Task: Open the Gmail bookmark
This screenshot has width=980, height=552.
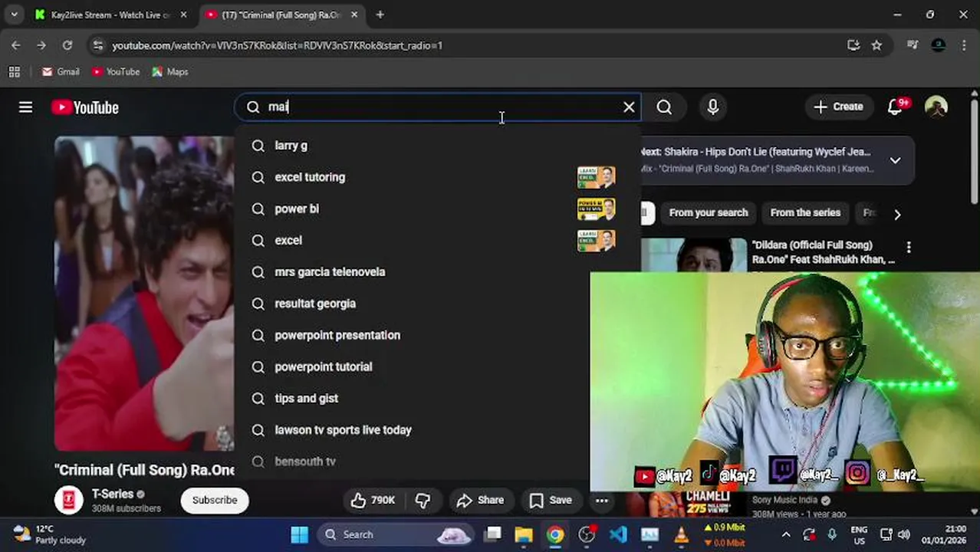Action: (x=61, y=71)
